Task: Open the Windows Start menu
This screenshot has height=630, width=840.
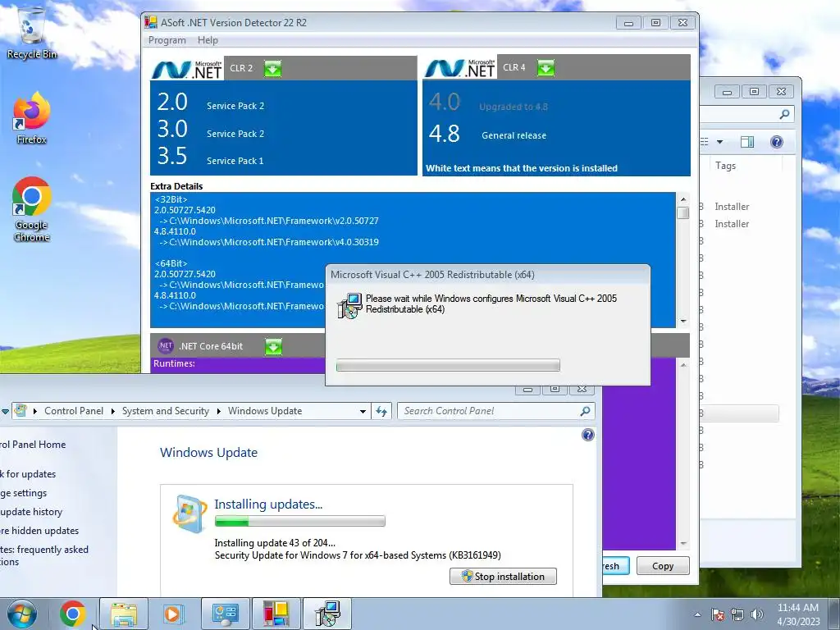Action: point(22,614)
